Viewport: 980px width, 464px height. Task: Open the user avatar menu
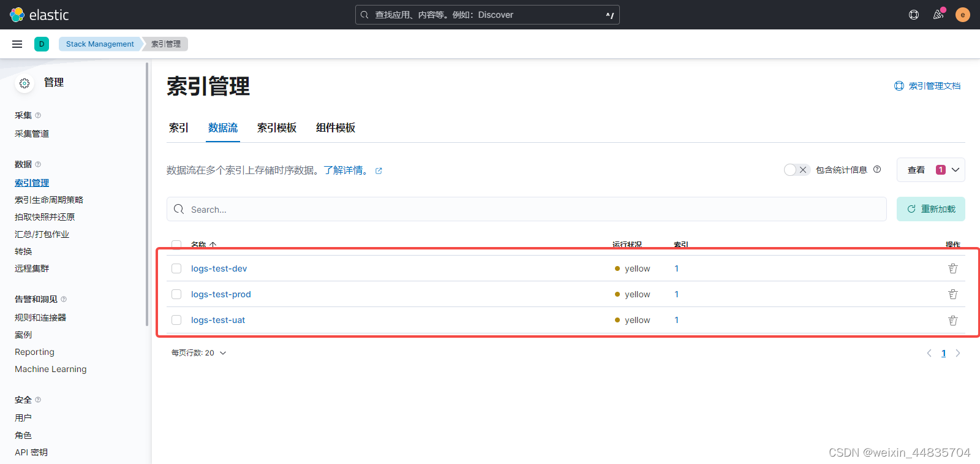pyautogui.click(x=963, y=15)
